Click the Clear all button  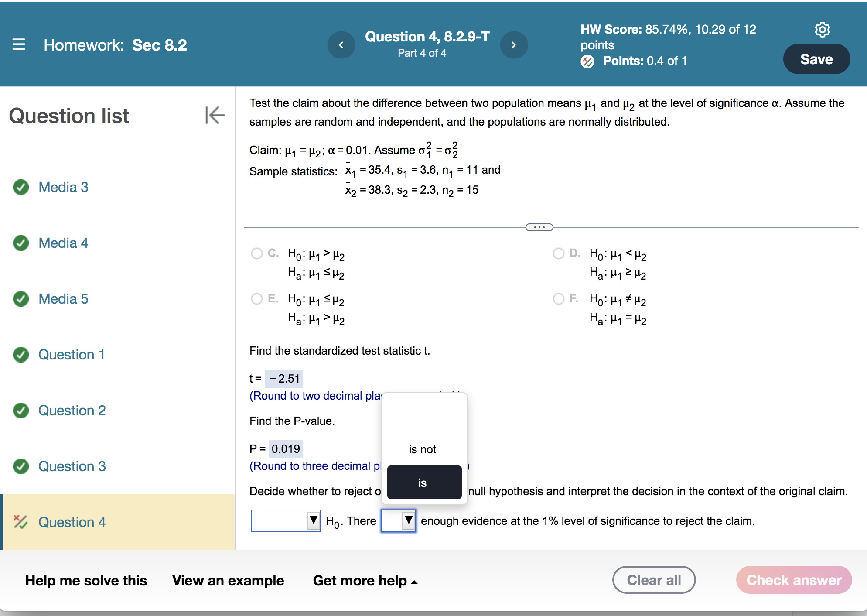point(653,580)
